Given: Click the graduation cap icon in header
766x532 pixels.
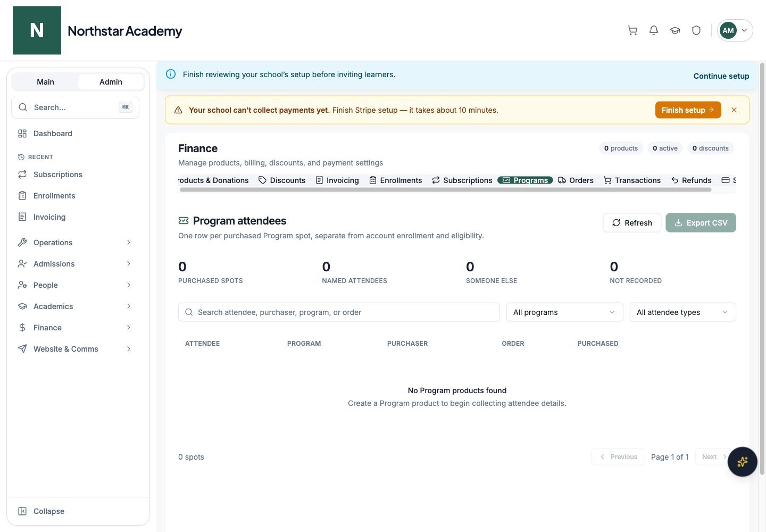Looking at the screenshot, I should pyautogui.click(x=675, y=30).
